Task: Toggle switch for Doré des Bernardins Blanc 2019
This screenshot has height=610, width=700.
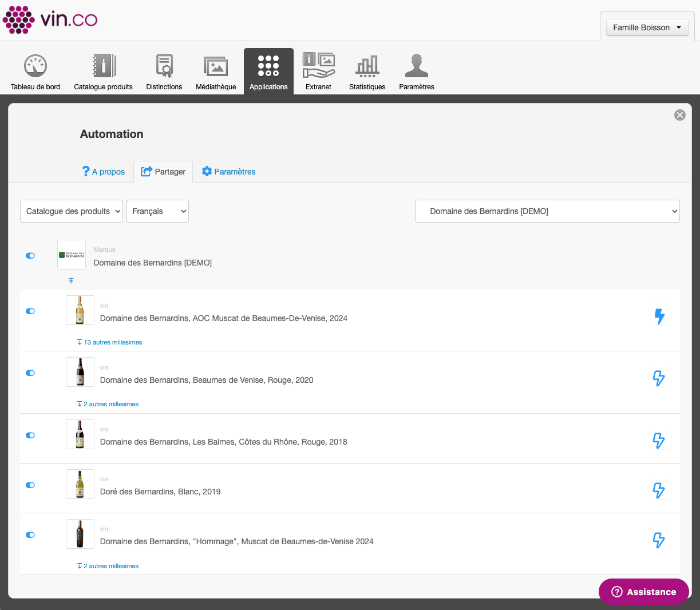Action: coord(30,485)
